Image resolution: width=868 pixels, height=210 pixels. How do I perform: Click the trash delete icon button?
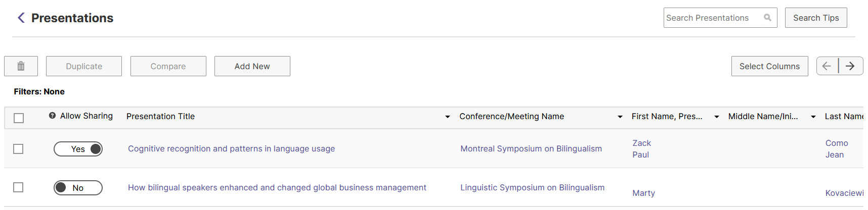coord(21,66)
